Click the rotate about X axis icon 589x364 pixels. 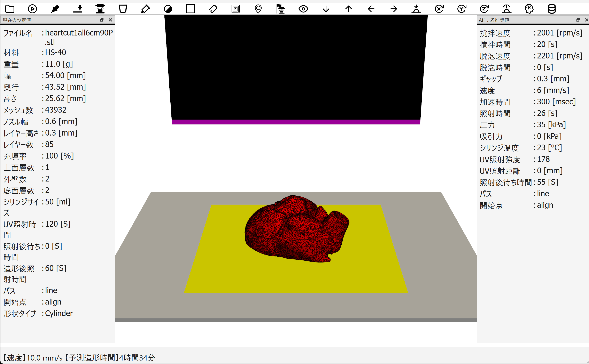(x=439, y=9)
